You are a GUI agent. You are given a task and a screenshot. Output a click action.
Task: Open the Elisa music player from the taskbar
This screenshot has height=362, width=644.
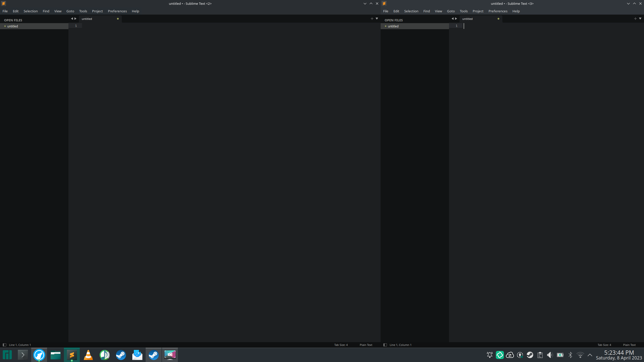(x=105, y=355)
